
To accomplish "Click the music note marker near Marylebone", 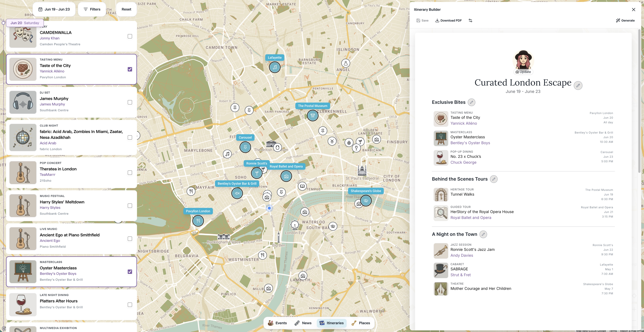I will click(227, 154).
